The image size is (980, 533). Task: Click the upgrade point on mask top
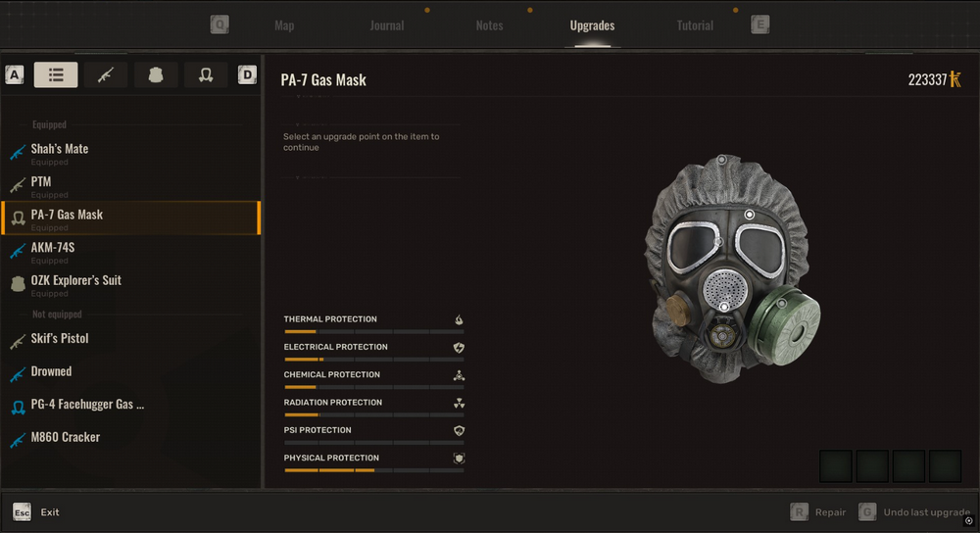[721, 160]
